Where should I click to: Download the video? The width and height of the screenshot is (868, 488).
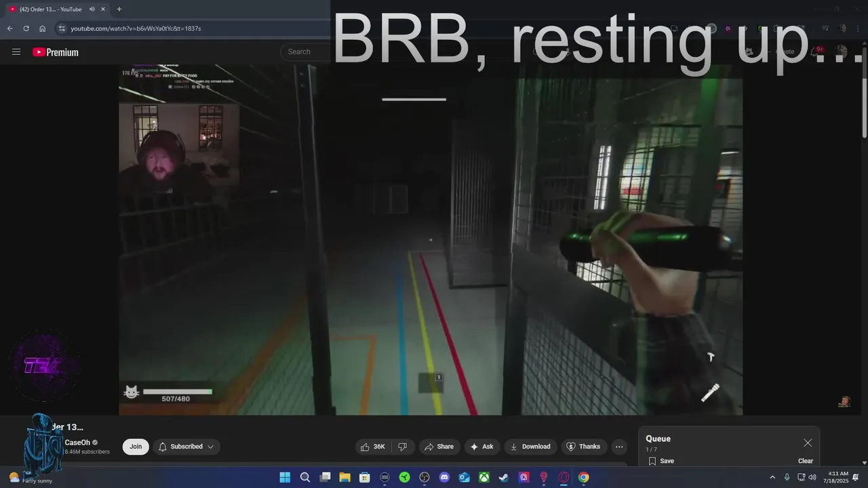530,447
